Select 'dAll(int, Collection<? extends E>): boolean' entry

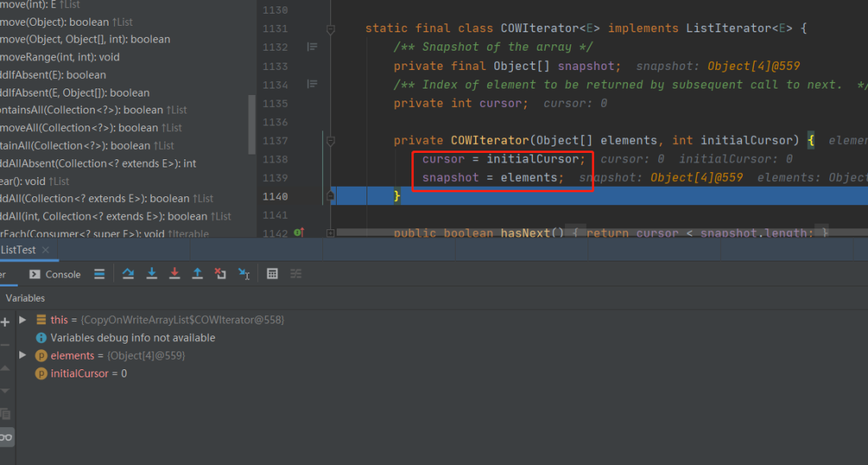pos(116,216)
